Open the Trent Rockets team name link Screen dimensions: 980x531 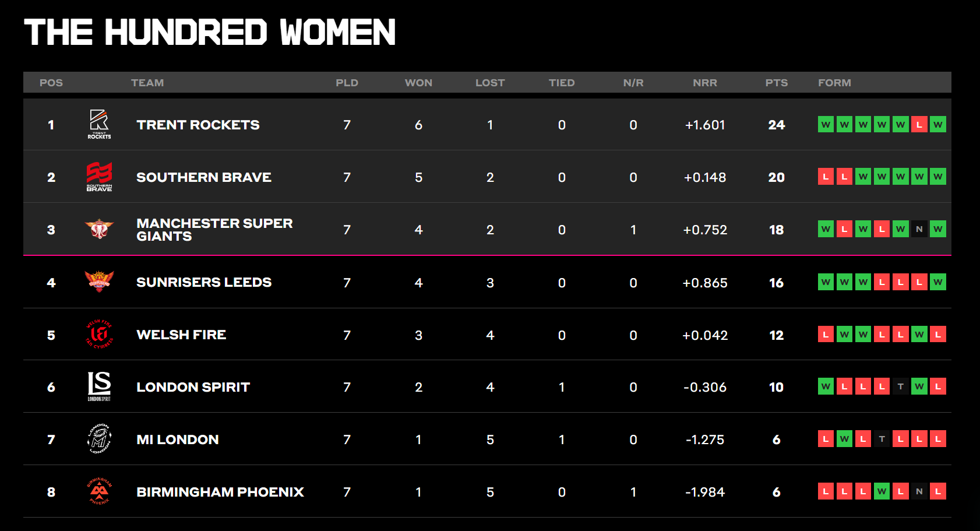pyautogui.click(x=198, y=125)
